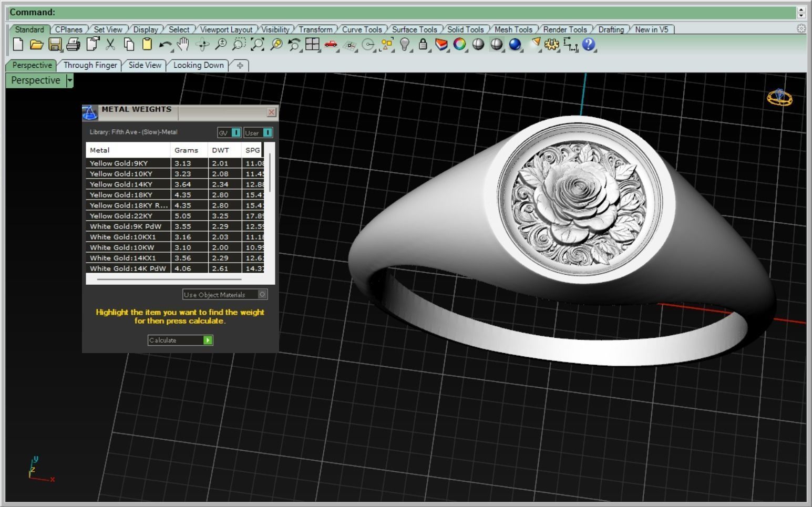Viewport: 812px width, 507px height.
Task: Undo the last action with the arrow icon
Action: pos(166,45)
